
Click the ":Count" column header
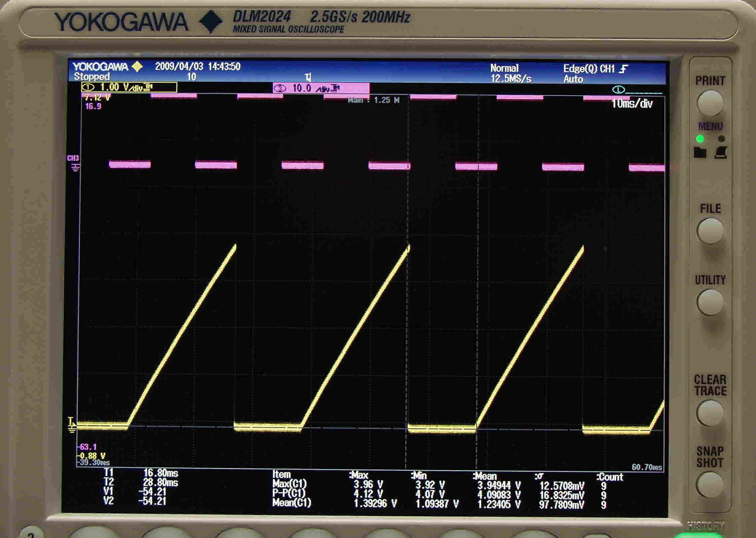pos(610,477)
